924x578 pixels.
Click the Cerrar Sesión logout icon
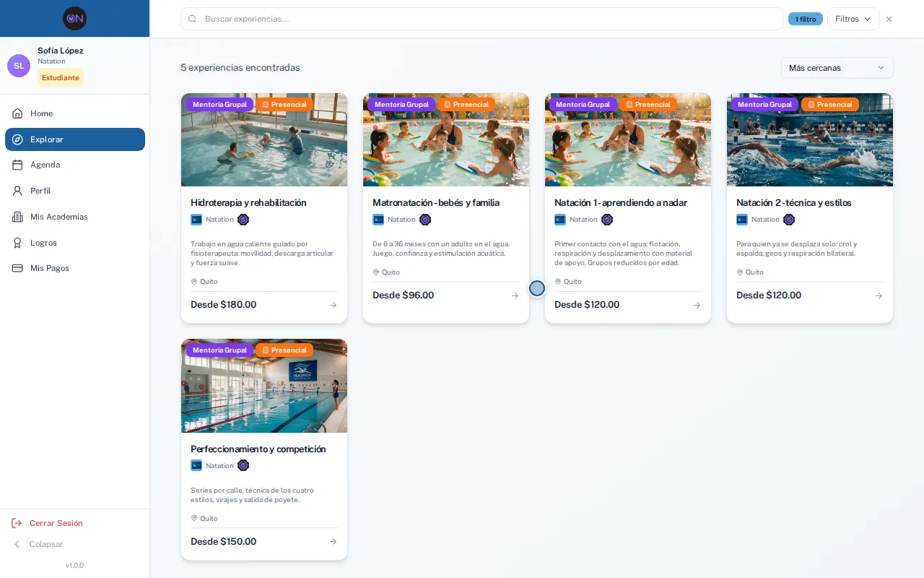(x=17, y=523)
